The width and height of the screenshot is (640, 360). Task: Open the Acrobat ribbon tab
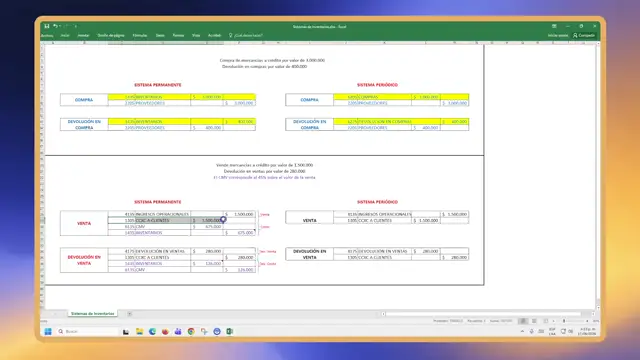point(214,36)
